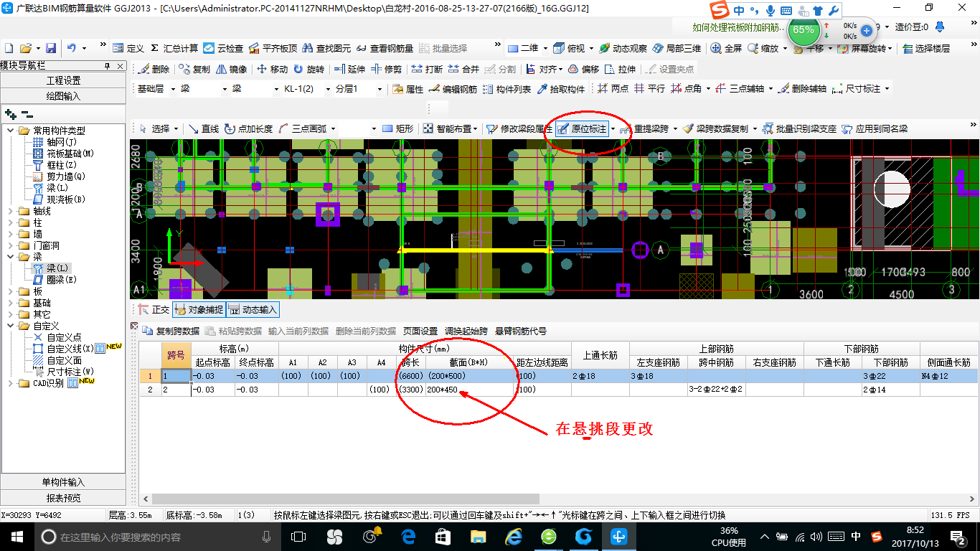Select the 复制 copy tool
980x551 pixels.
tap(194, 69)
